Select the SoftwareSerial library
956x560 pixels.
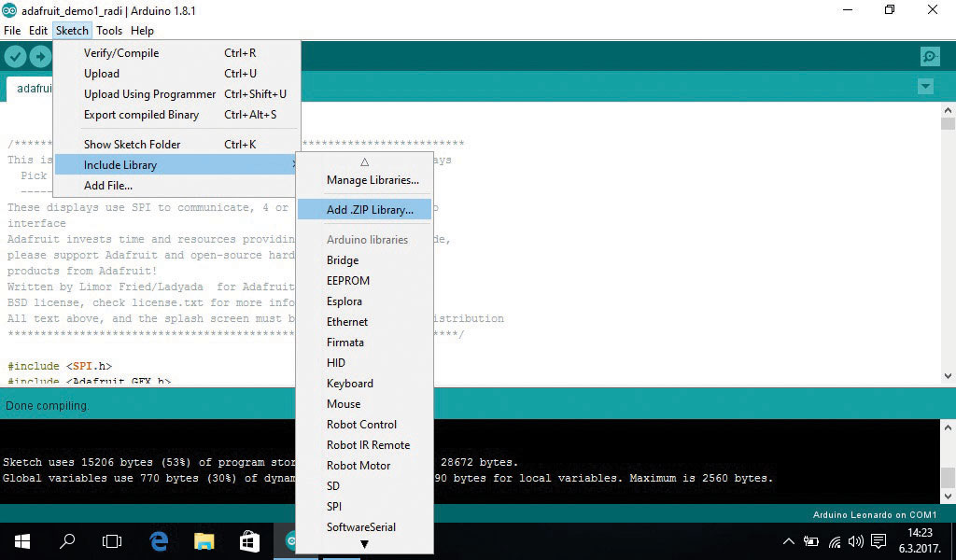361,527
